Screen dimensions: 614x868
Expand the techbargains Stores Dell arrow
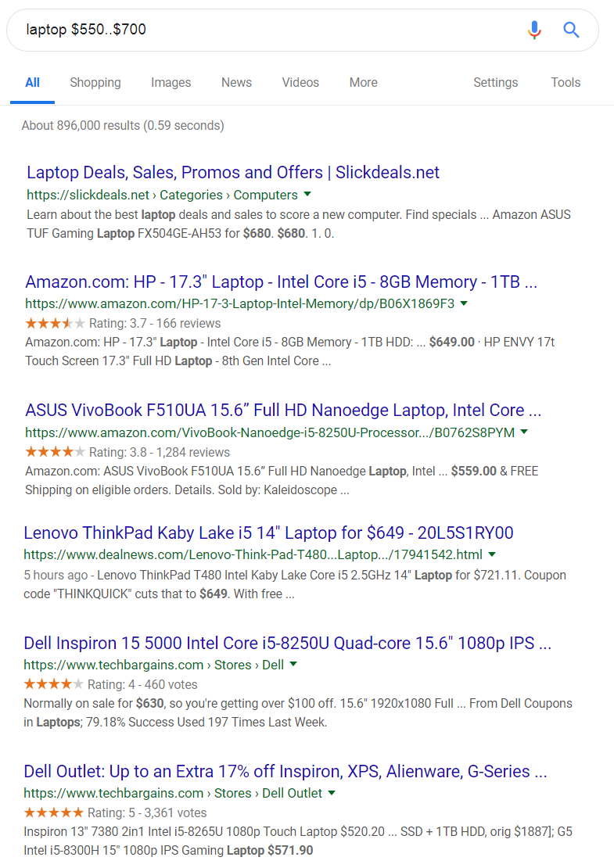point(293,664)
